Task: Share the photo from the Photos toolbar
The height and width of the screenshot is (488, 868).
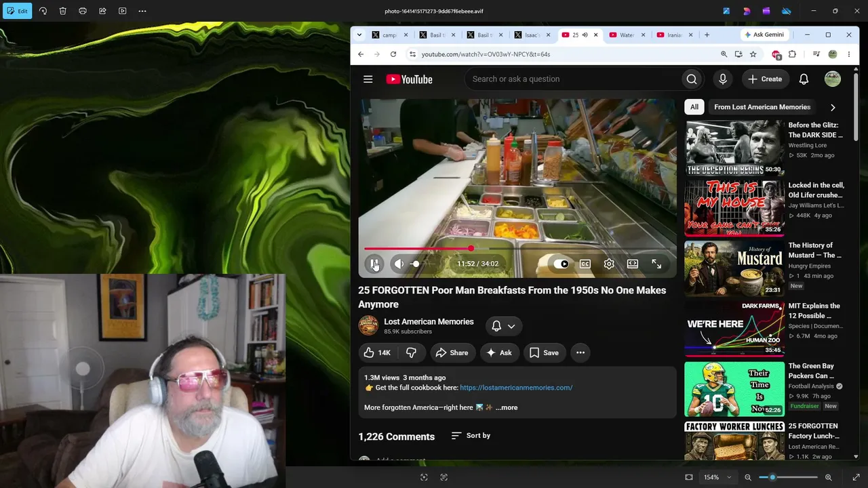Action: [102, 11]
